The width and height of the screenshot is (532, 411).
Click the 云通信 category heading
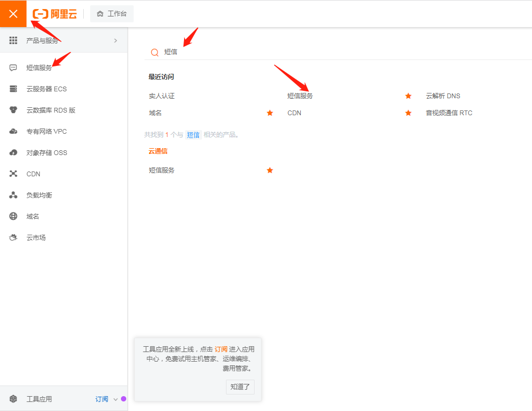(158, 151)
